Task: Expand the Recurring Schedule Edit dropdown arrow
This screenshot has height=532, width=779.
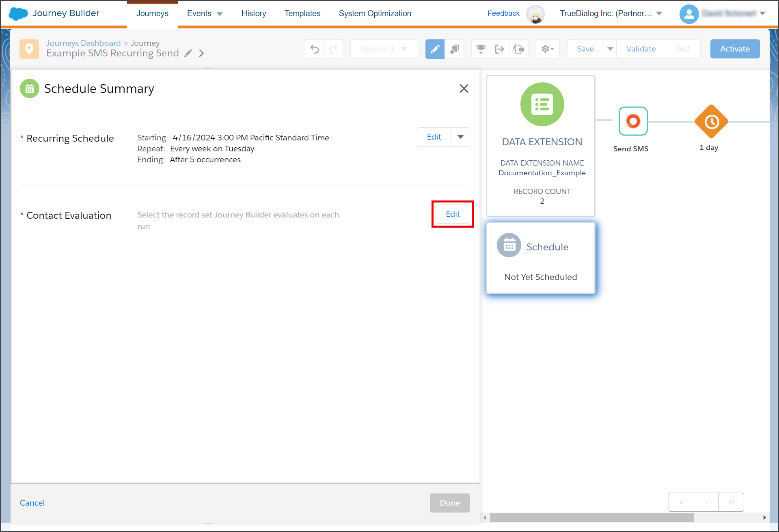Action: [x=460, y=137]
